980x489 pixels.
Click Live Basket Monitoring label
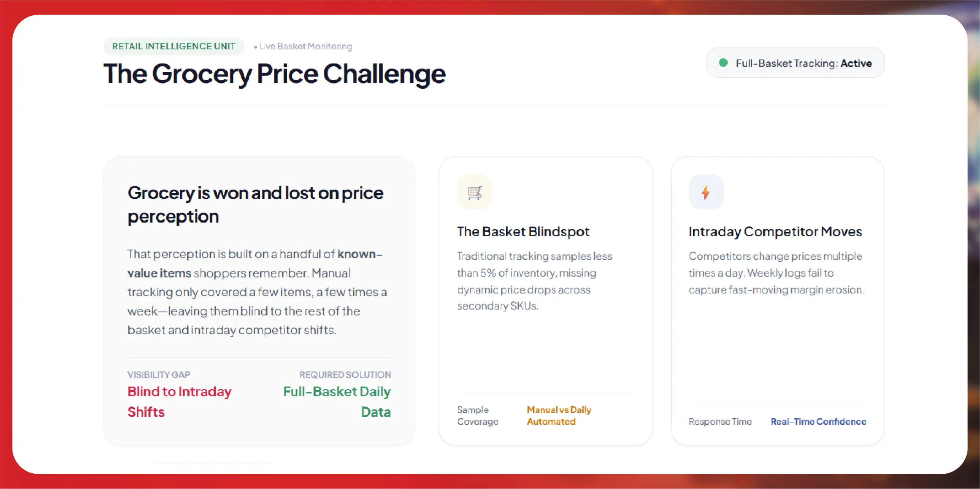306,46
